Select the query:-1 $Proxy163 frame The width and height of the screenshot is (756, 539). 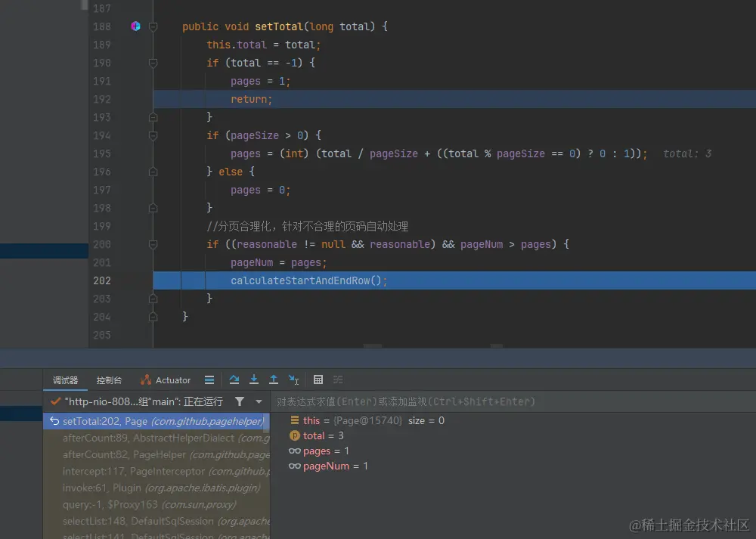(156, 505)
